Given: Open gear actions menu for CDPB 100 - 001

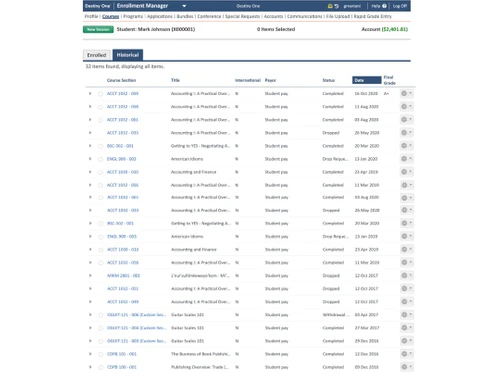Looking at the screenshot, I should coord(407,367).
